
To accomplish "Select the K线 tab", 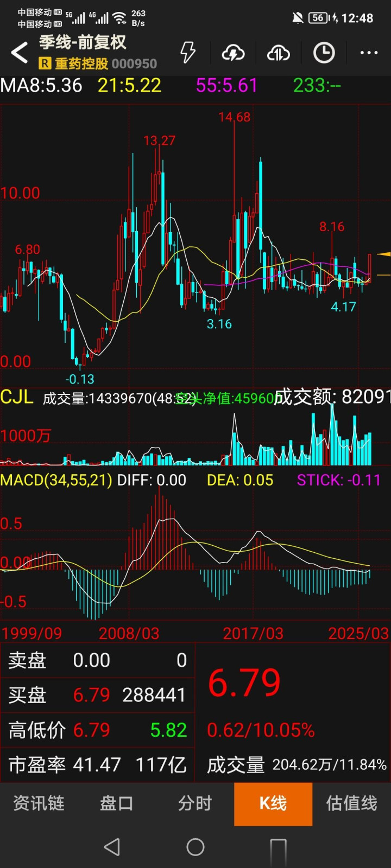I will (273, 804).
